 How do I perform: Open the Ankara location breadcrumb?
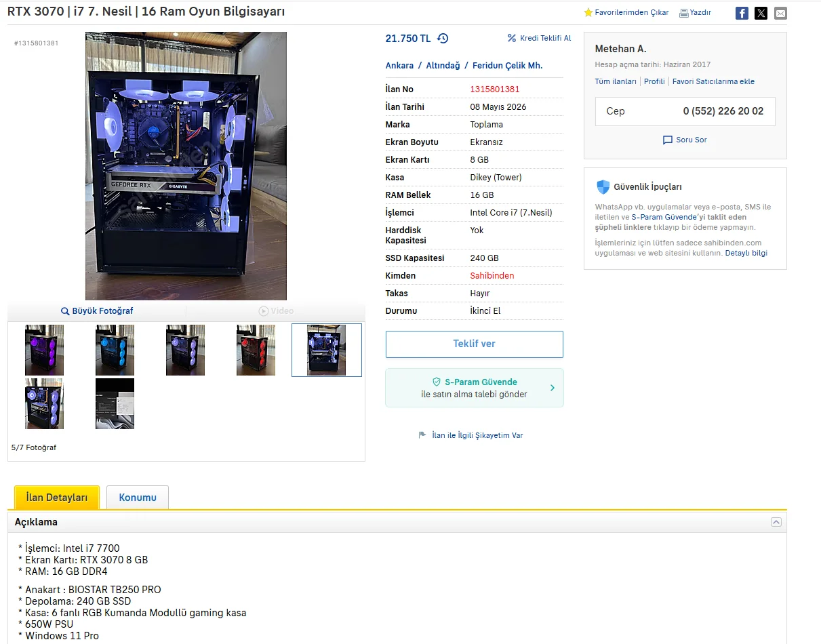pos(399,66)
